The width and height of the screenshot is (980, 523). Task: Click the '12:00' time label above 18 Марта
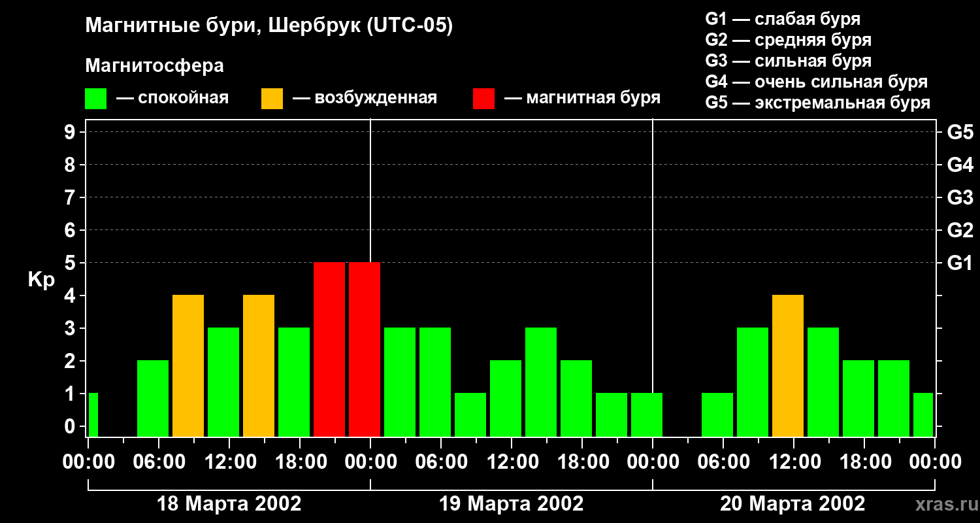[230, 462]
